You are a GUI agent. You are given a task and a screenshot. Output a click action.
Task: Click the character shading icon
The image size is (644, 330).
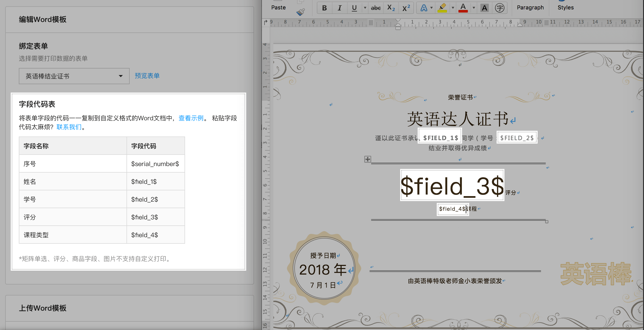point(484,8)
